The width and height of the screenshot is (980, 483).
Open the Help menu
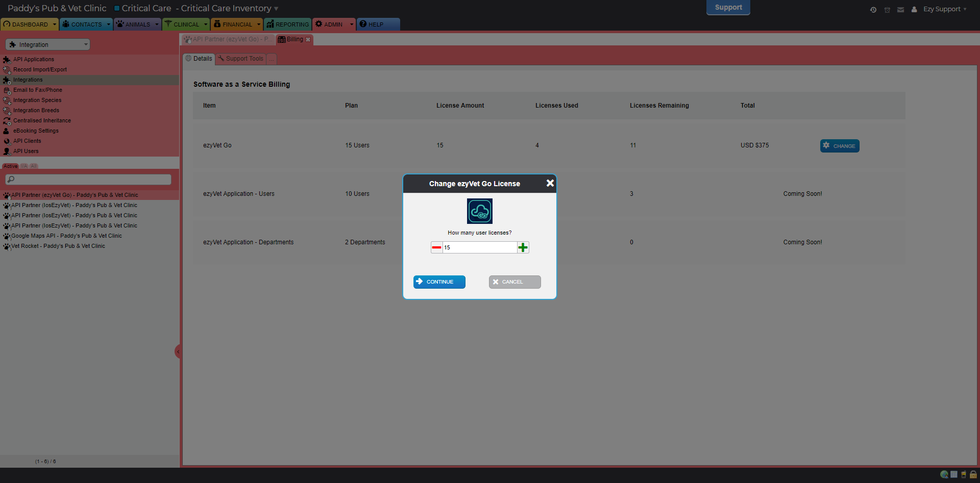378,24
